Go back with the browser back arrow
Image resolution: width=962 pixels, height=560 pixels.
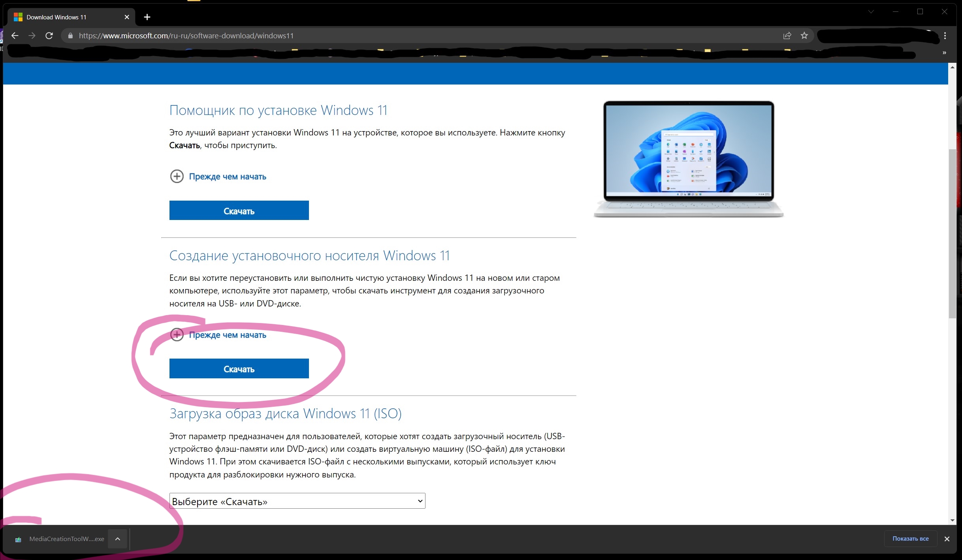click(15, 36)
